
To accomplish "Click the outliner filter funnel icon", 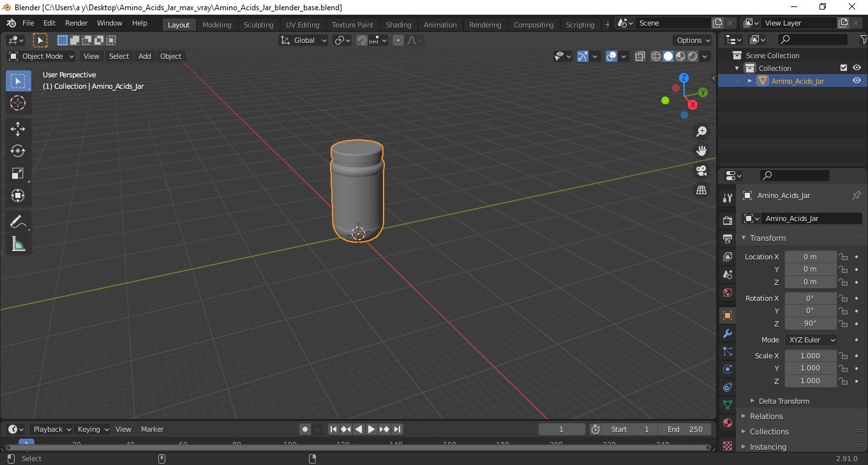I will 864,40.
